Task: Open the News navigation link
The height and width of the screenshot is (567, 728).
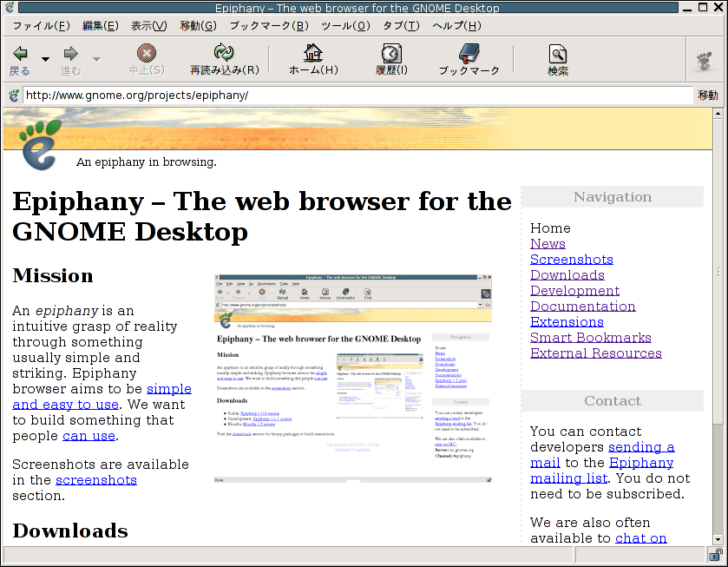Action: [x=548, y=243]
